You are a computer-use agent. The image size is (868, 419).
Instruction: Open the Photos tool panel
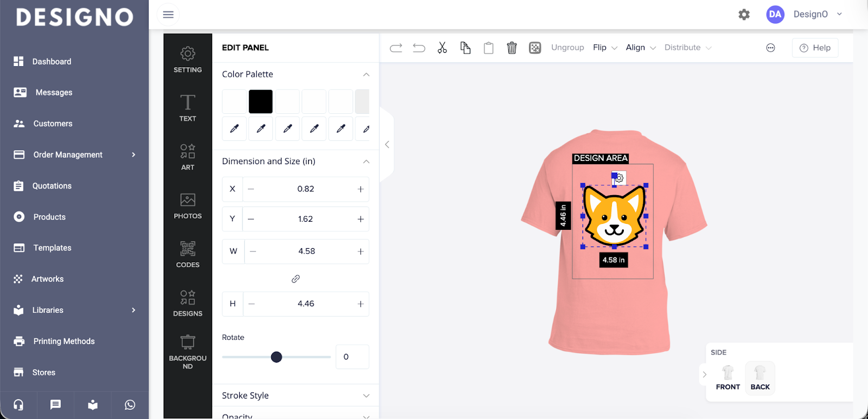[x=188, y=206]
